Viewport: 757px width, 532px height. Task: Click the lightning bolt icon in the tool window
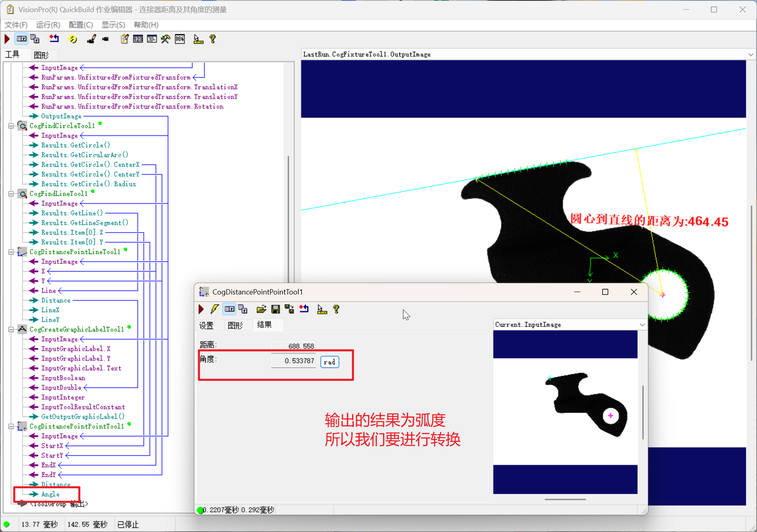coord(215,309)
